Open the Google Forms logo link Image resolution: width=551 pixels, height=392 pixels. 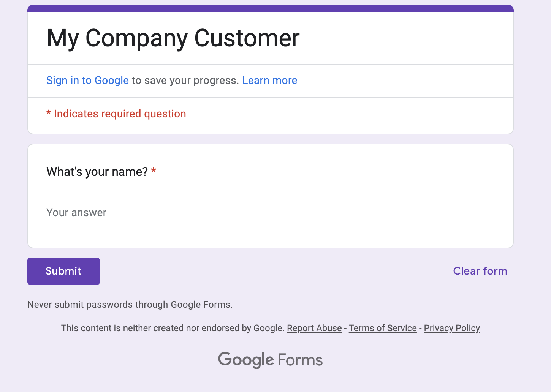point(270,360)
